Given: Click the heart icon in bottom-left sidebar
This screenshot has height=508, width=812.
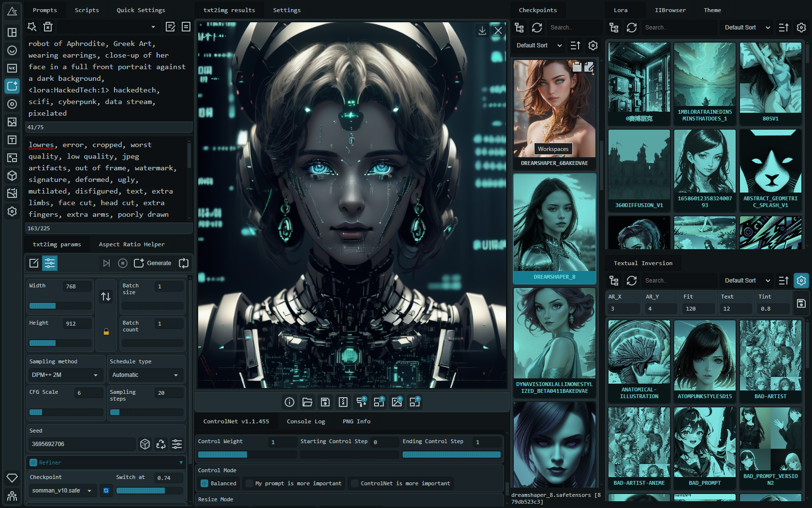Looking at the screenshot, I should pos(12,478).
